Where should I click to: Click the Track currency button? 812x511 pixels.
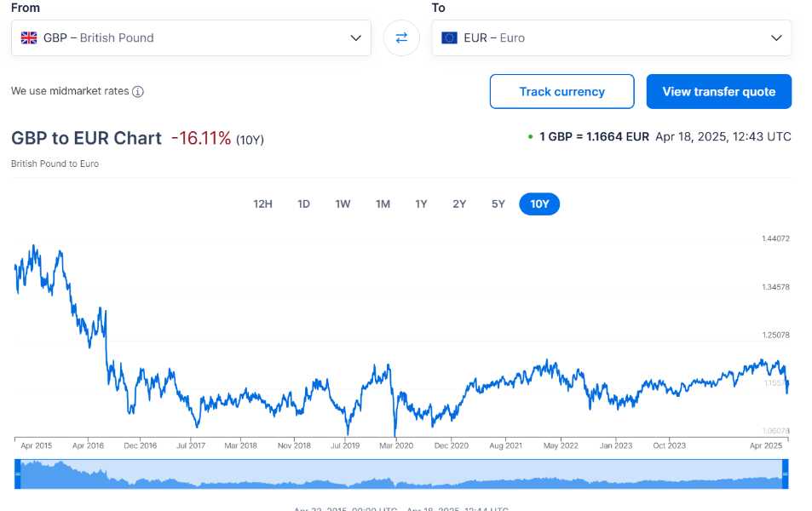(x=561, y=92)
